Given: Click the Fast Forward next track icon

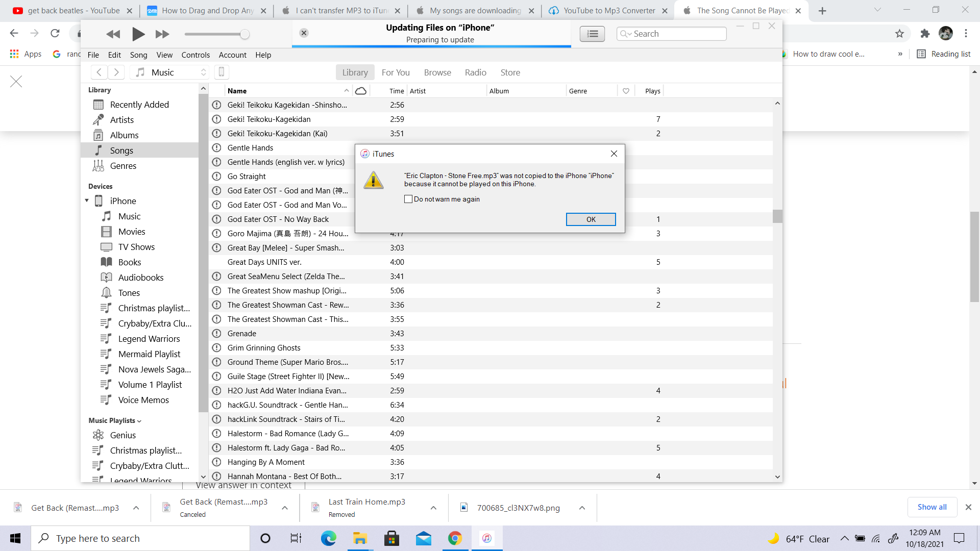Looking at the screenshot, I should 162,34.
